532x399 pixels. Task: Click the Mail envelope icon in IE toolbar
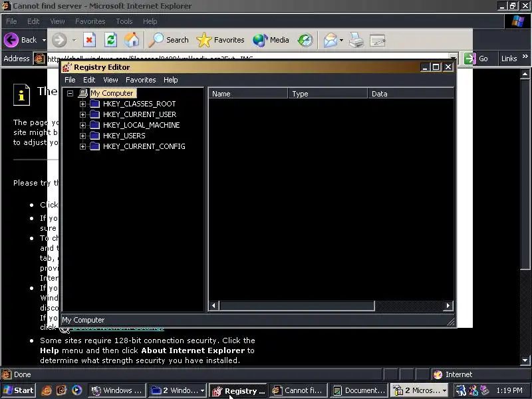tap(330, 40)
